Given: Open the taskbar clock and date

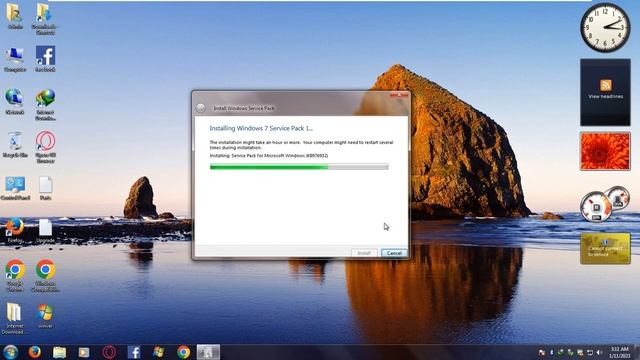Looking at the screenshot, I should tap(619, 352).
